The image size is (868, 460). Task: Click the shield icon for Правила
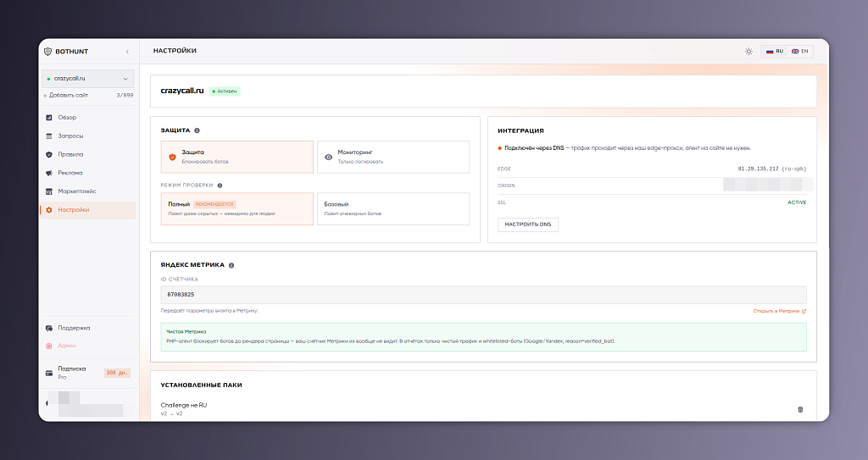[48, 154]
